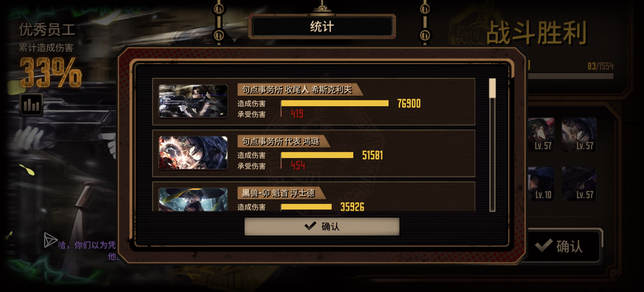
Task: Select the Lv.10 character card
Action: (x=541, y=184)
